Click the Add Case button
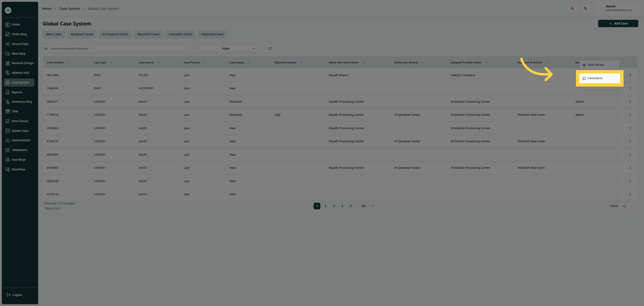Image resolution: width=644 pixels, height=306 pixels. (x=618, y=23)
